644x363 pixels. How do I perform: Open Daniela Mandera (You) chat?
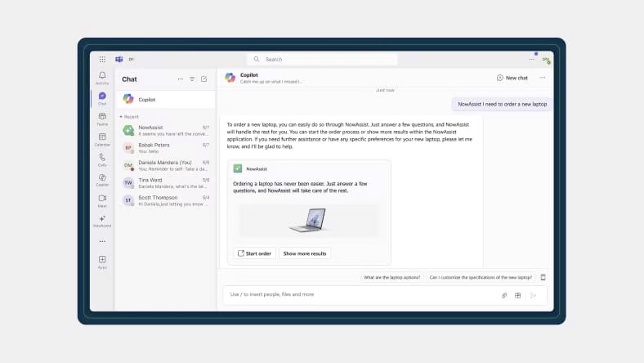pos(166,166)
